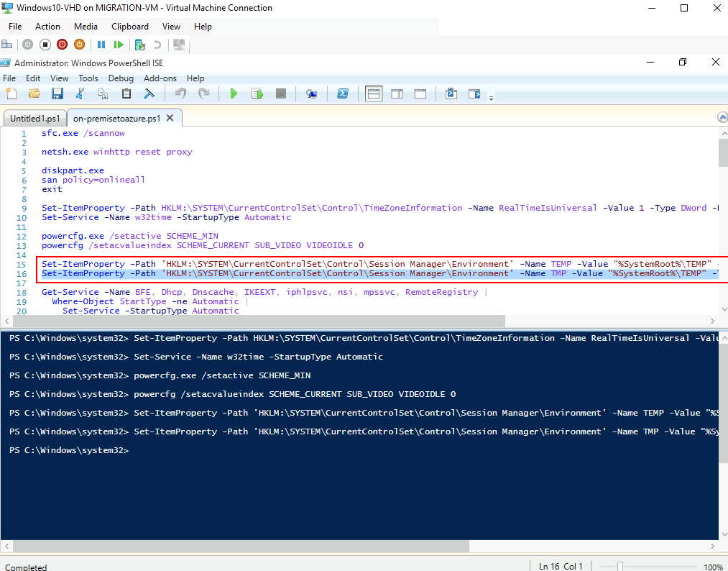Image resolution: width=728 pixels, height=571 pixels.
Task: Save the VM state with the orange icon
Action: 79,45
